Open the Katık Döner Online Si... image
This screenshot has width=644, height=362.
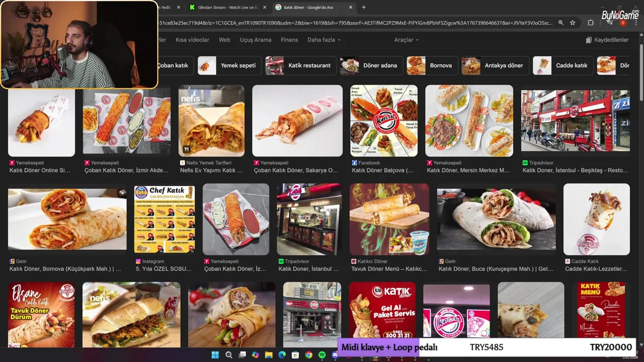41,122
